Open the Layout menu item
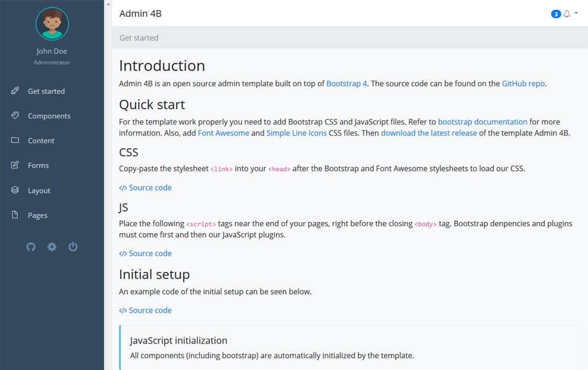This screenshot has height=370, width=588. tap(39, 190)
